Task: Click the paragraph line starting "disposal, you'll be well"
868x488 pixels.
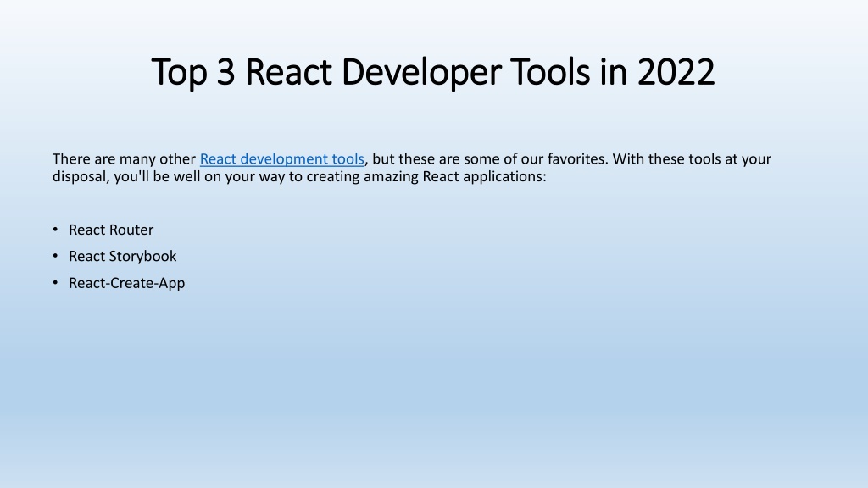Action: tap(299, 176)
